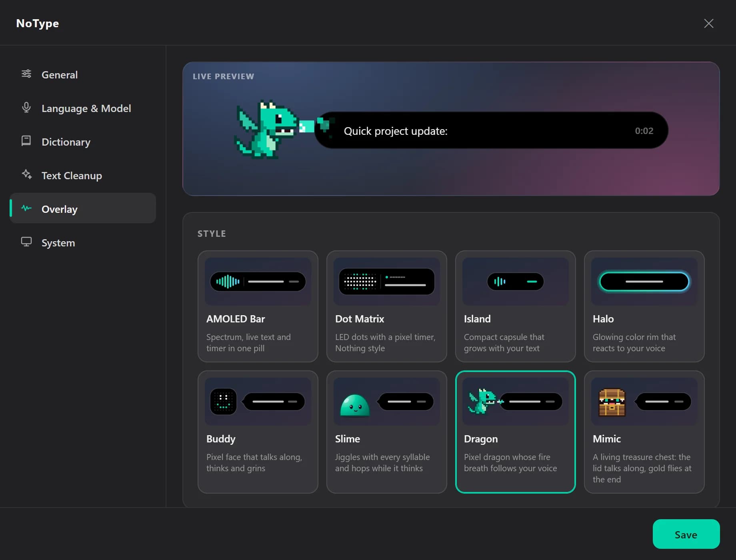This screenshot has width=736, height=560.
Task: Pick the Dragon overlay style
Action: 516,432
